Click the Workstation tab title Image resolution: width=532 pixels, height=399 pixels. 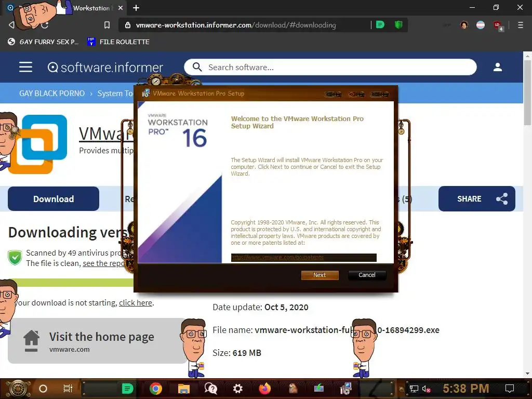pos(91,8)
